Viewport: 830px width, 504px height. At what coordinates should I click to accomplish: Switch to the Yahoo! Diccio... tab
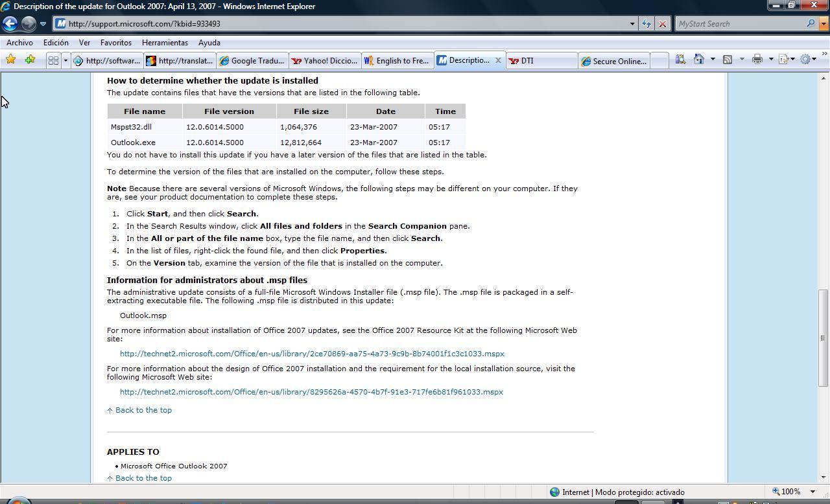coord(324,60)
